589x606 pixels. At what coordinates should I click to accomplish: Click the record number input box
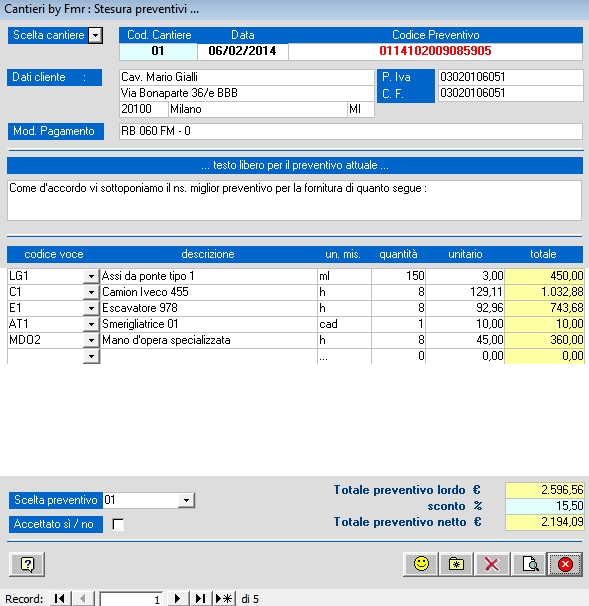131,599
